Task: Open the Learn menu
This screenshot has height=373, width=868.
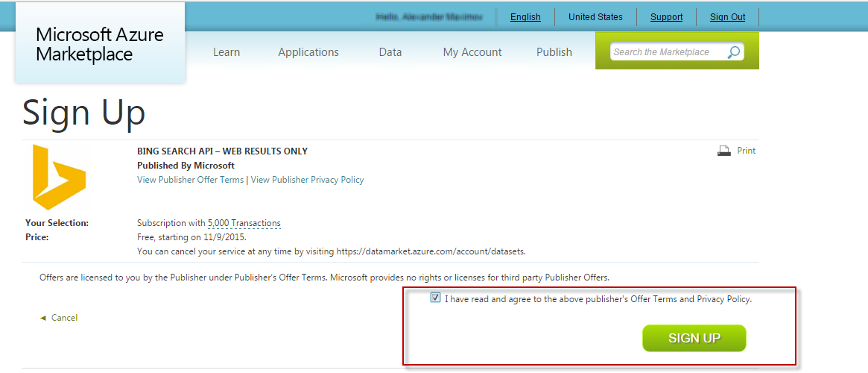Action: pos(226,52)
